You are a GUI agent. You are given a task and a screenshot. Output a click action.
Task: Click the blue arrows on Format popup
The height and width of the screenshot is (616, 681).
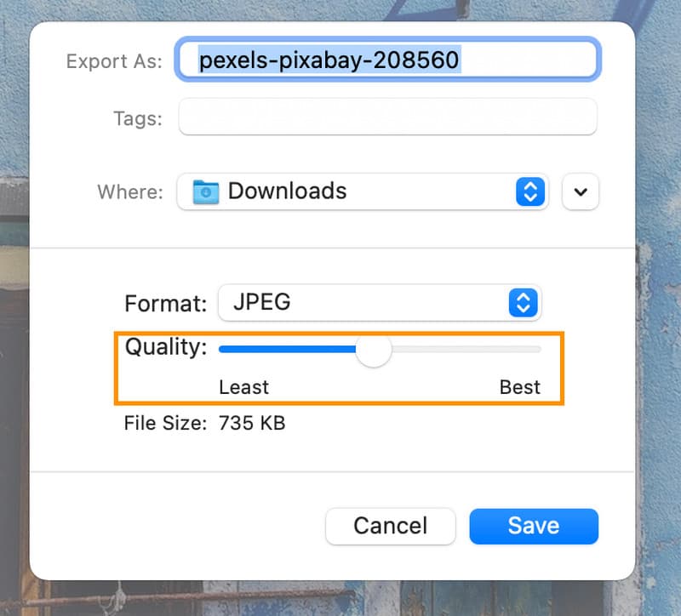pos(524,303)
